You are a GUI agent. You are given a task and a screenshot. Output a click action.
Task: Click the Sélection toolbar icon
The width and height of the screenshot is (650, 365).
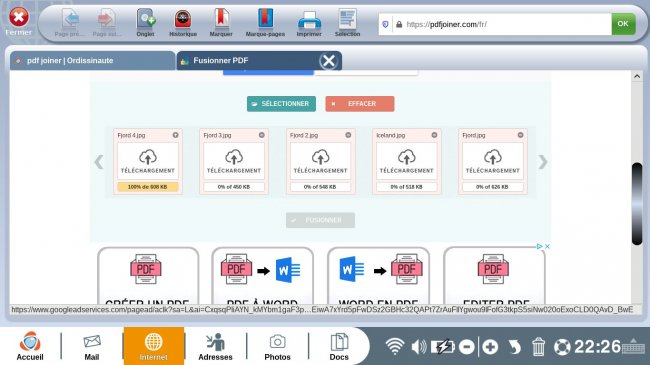(347, 23)
